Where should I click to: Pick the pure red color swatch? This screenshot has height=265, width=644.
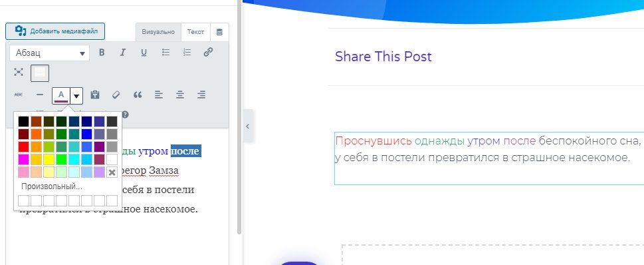(23, 147)
